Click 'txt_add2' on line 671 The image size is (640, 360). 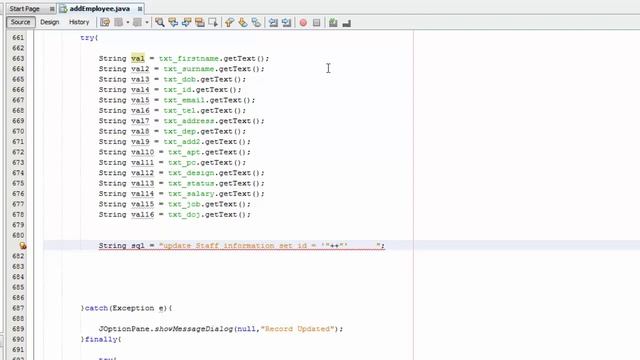[x=182, y=142]
